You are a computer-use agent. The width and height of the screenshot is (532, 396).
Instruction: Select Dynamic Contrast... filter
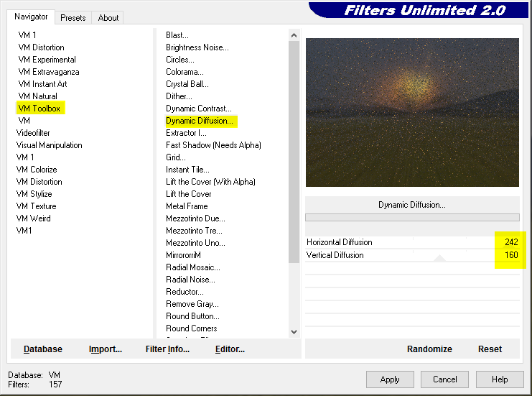198,109
